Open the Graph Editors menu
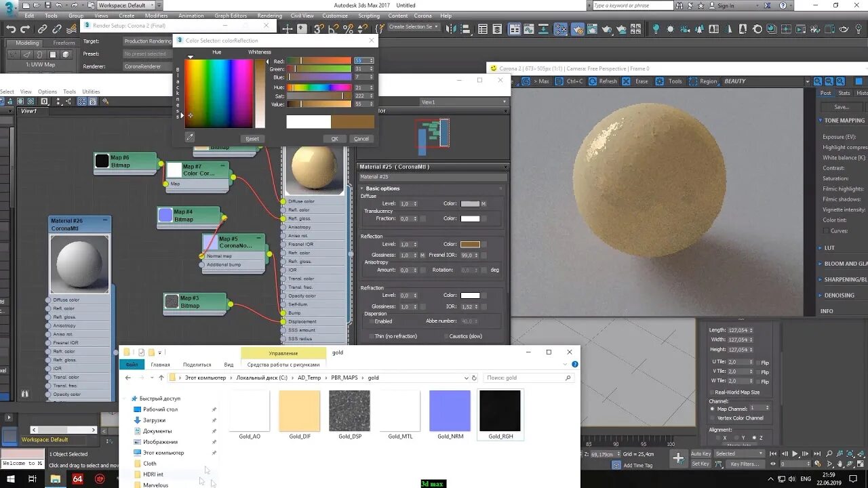The image size is (868, 488). pos(231,16)
